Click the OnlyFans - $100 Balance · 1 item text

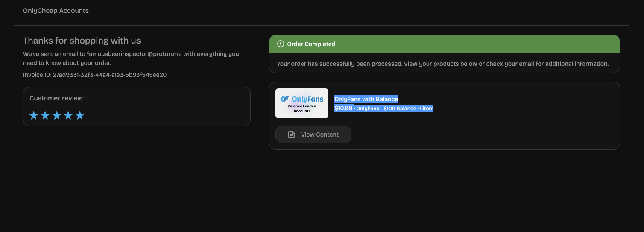click(x=395, y=109)
